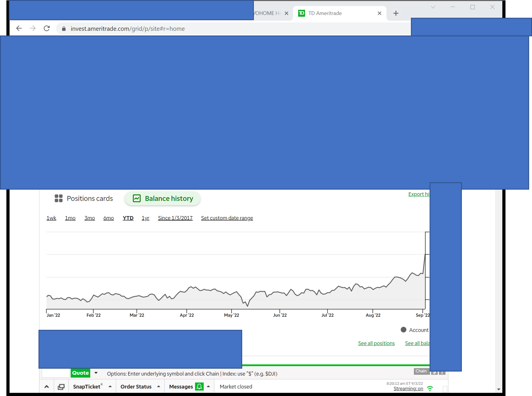Click the browser back arrow
Screen dimensions: 532x396
(x=19, y=28)
